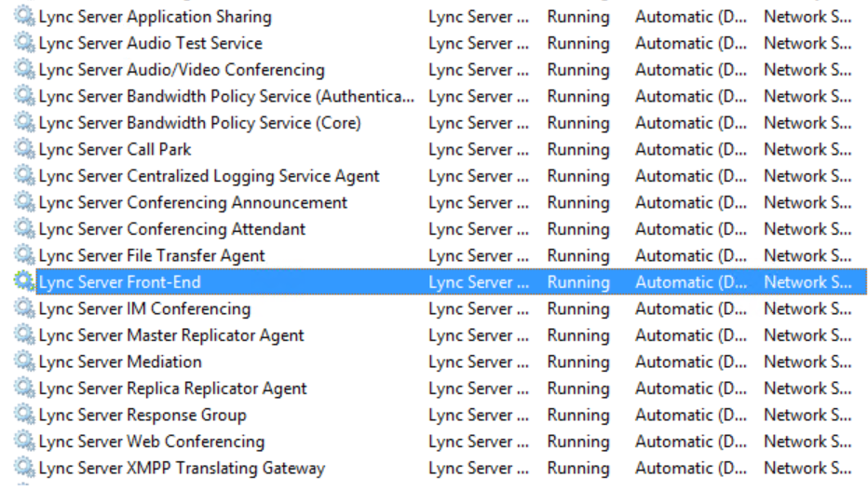Select Lync Server Response Group name
Viewport: 868px width, 491px height.
coord(142,416)
